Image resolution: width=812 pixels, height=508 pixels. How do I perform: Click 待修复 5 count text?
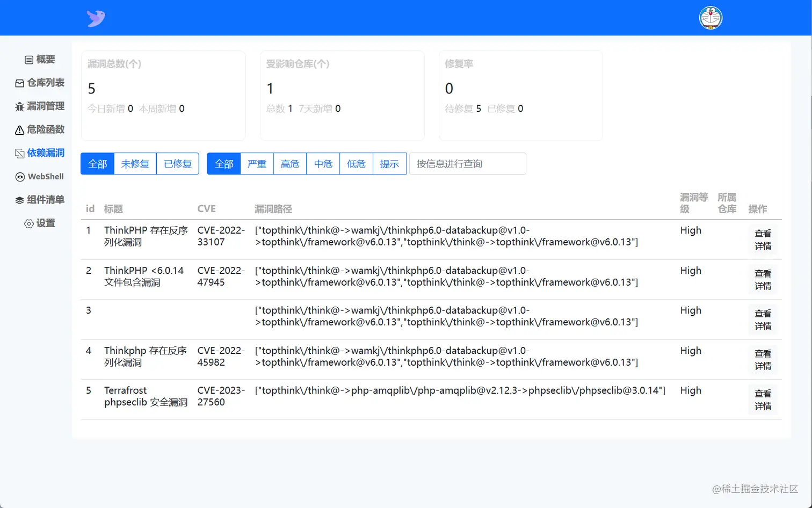[463, 108]
